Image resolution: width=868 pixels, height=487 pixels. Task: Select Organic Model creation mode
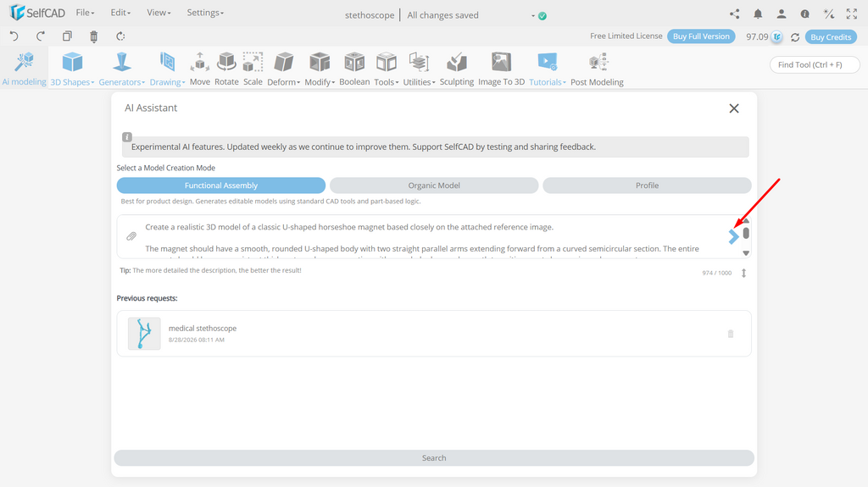click(x=434, y=185)
